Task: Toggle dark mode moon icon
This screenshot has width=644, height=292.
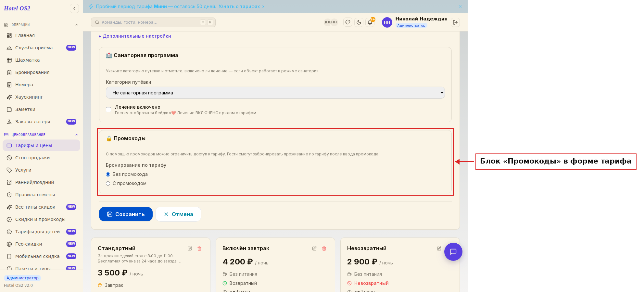Action: (359, 22)
